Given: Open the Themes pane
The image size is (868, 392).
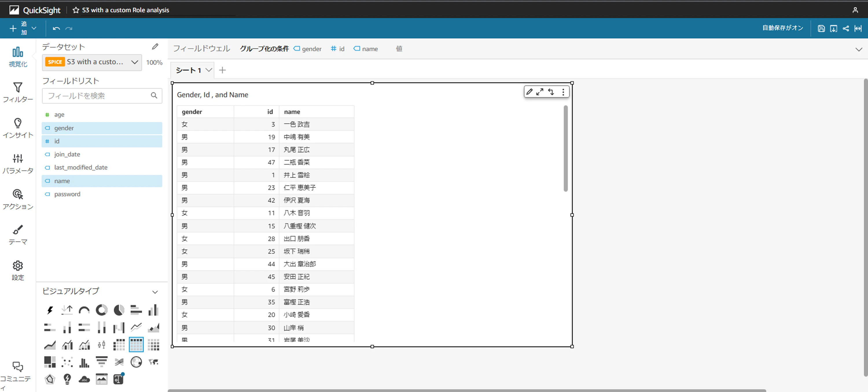Looking at the screenshot, I should (x=18, y=235).
